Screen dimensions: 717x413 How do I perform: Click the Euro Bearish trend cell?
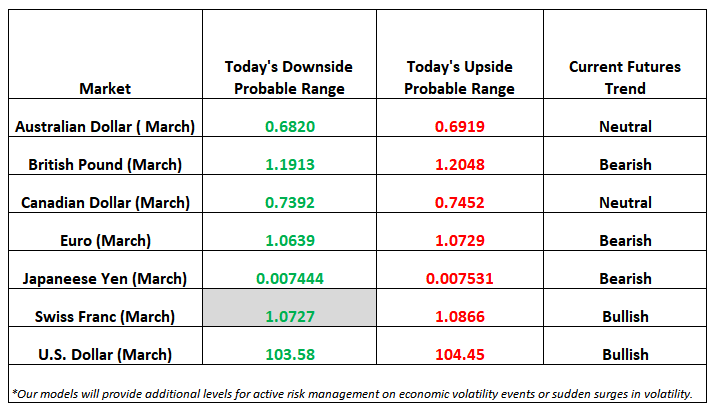(x=625, y=240)
